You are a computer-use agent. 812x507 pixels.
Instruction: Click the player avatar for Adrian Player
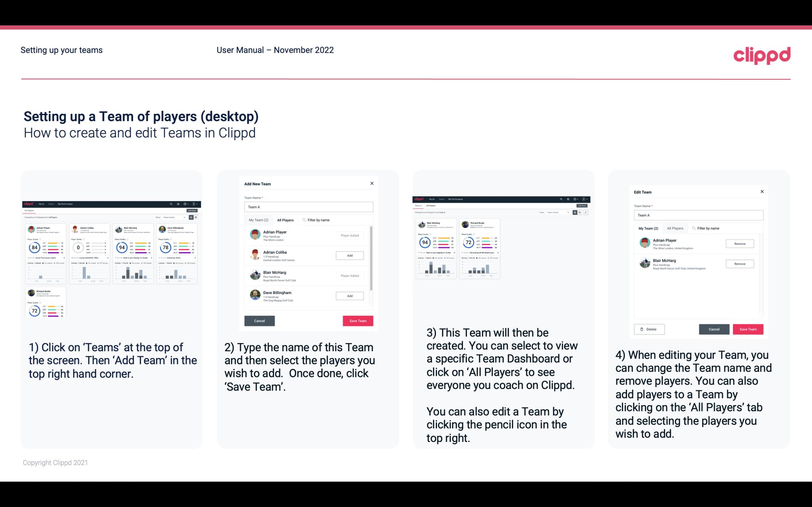coord(254,235)
